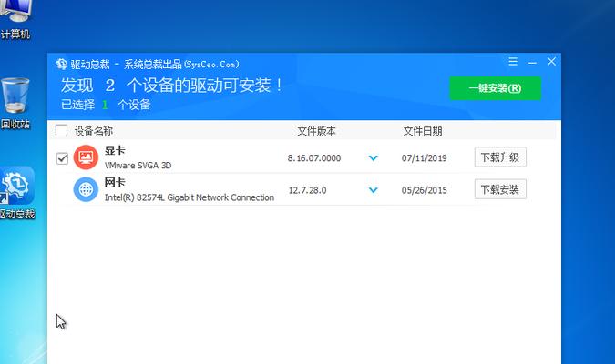Open the hamburger menu in the title bar
615x364 pixels.
(x=513, y=62)
